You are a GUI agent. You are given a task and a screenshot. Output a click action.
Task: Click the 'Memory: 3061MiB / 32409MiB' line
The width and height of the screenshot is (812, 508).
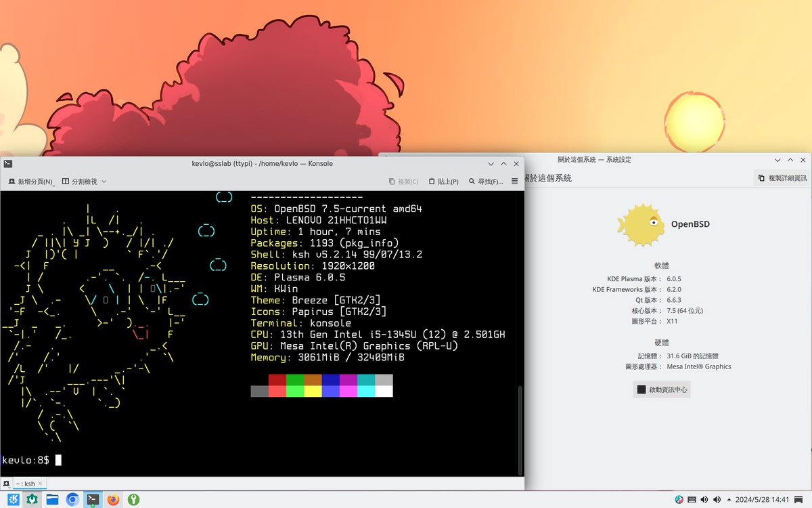328,358
